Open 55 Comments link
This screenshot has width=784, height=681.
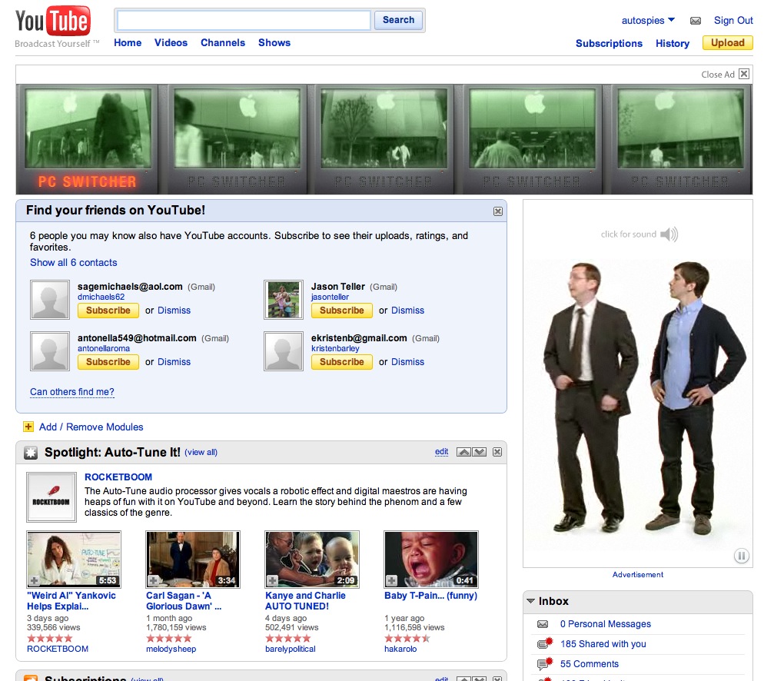589,664
